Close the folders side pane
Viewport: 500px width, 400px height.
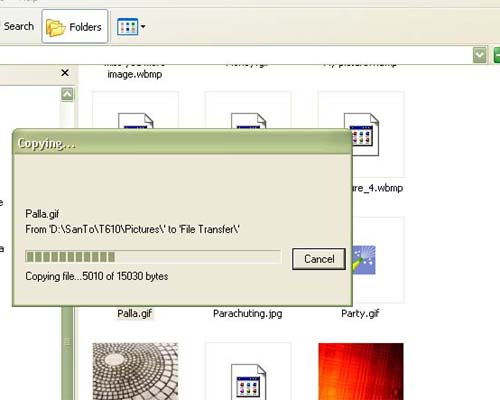pos(65,73)
